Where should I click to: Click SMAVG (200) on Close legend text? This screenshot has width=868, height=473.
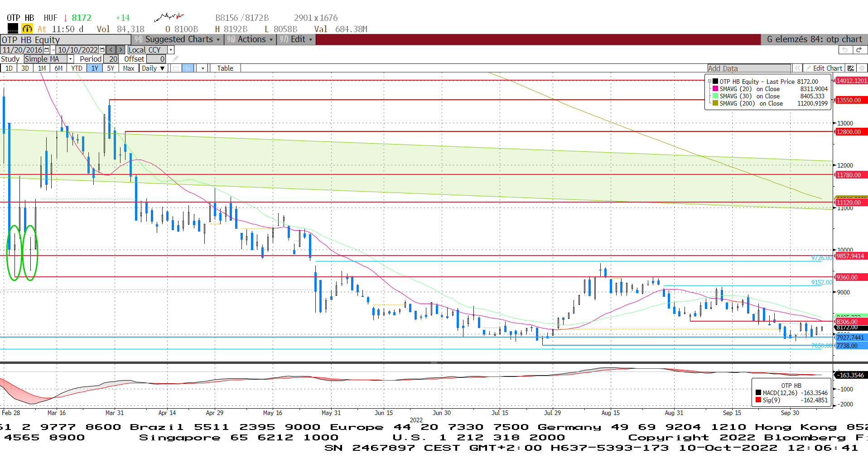tap(751, 103)
